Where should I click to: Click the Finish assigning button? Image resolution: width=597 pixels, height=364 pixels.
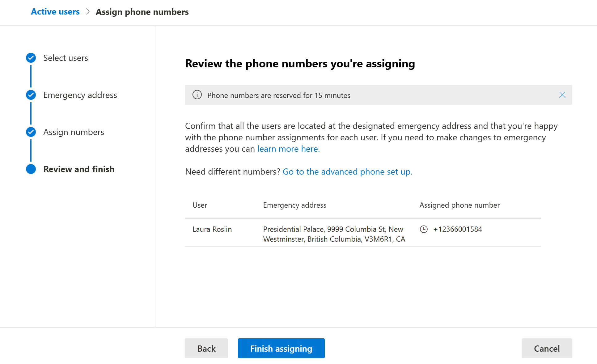tap(281, 349)
